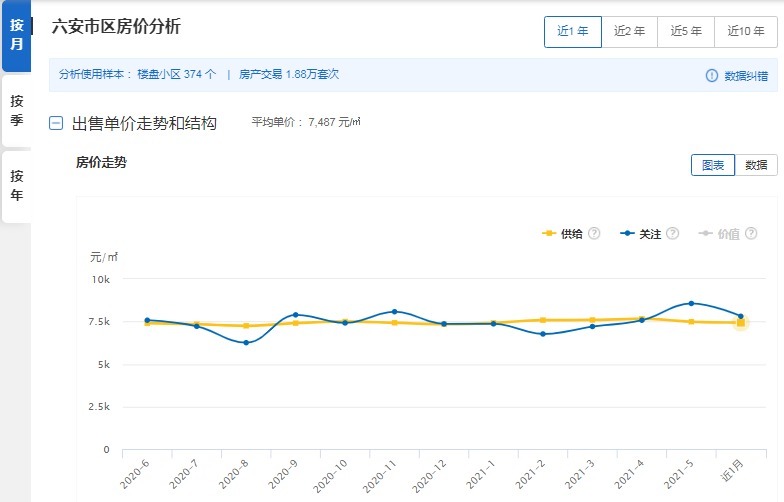Click the highlighted 供给 point at 近1月

[x=741, y=323]
